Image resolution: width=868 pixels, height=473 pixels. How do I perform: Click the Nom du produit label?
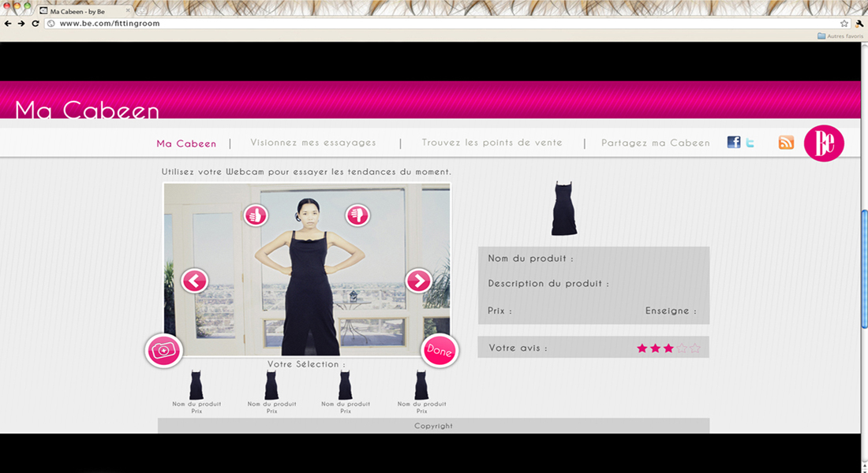(530, 259)
